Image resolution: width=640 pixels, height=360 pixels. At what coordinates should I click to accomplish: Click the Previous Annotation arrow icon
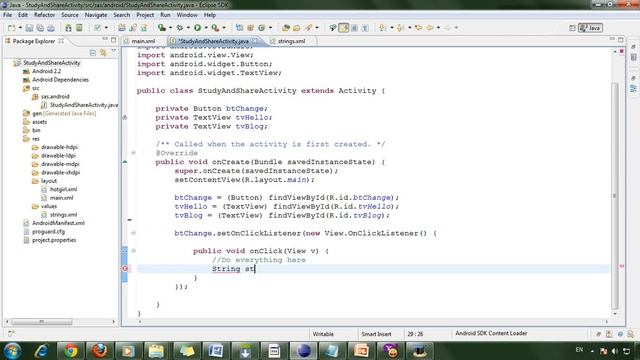tap(400, 28)
